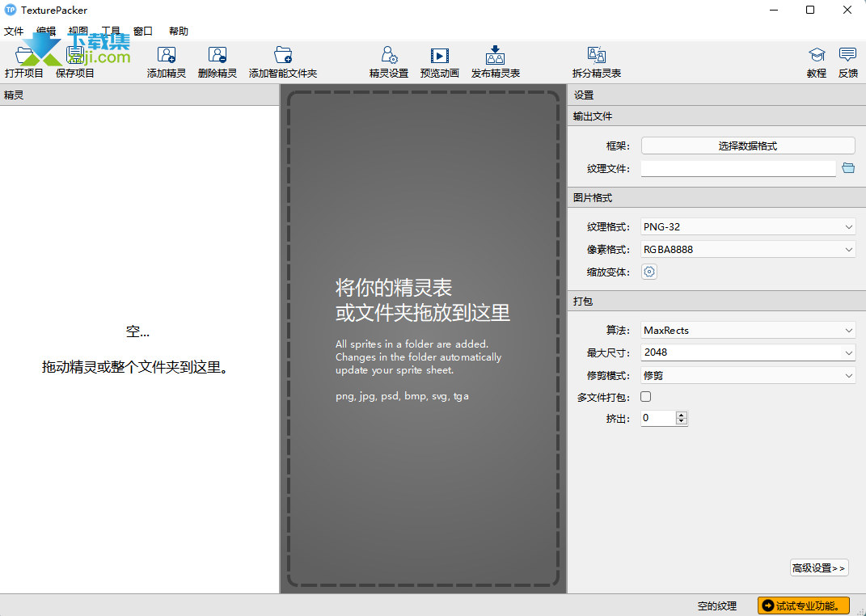Click the 反馈 (Feedback) icon

847,55
